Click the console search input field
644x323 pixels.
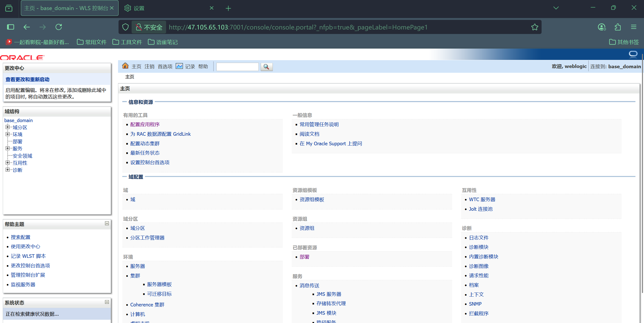[237, 67]
